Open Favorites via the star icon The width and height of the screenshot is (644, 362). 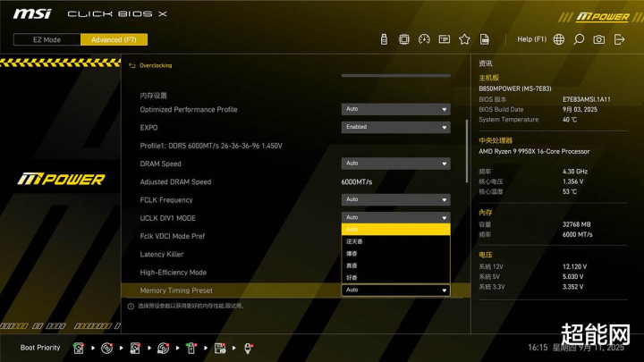pyautogui.click(x=464, y=39)
